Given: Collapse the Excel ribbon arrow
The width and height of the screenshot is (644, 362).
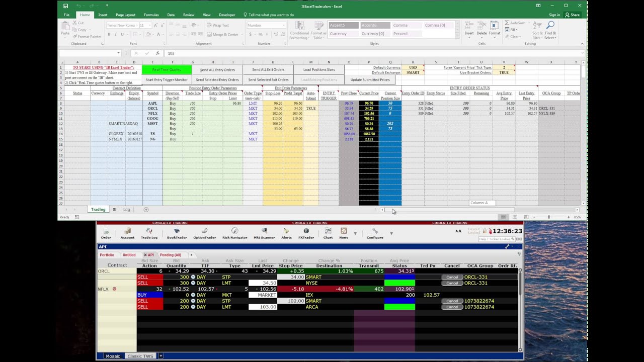Looking at the screenshot, I should [583, 44].
